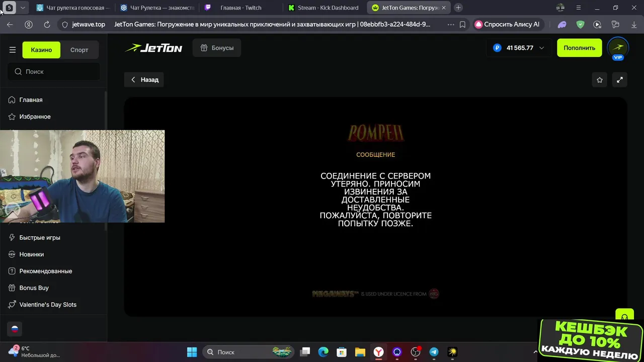Switch to the Спорт tab
Screen dimensions: 644x362
tap(79, 50)
